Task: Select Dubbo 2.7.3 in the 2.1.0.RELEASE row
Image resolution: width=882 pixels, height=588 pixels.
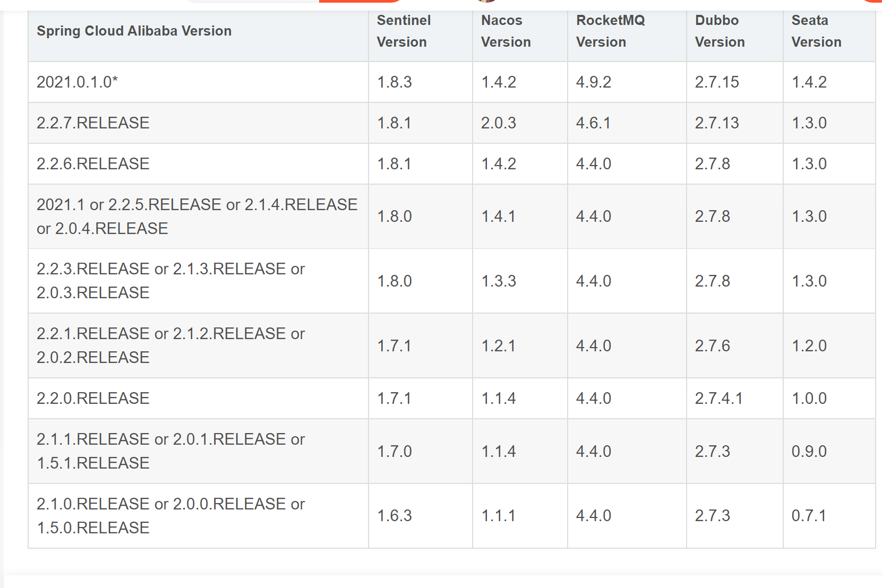Action: pyautogui.click(x=735, y=516)
